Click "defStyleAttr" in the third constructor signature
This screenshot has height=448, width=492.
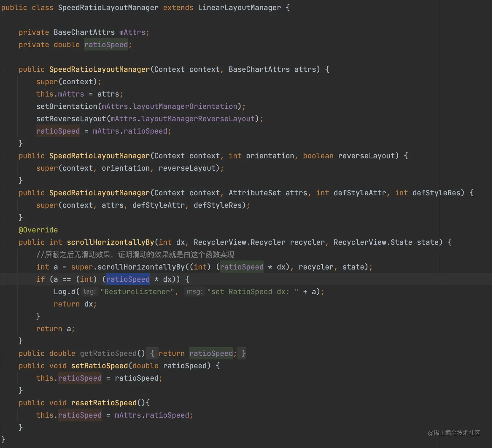pos(360,193)
